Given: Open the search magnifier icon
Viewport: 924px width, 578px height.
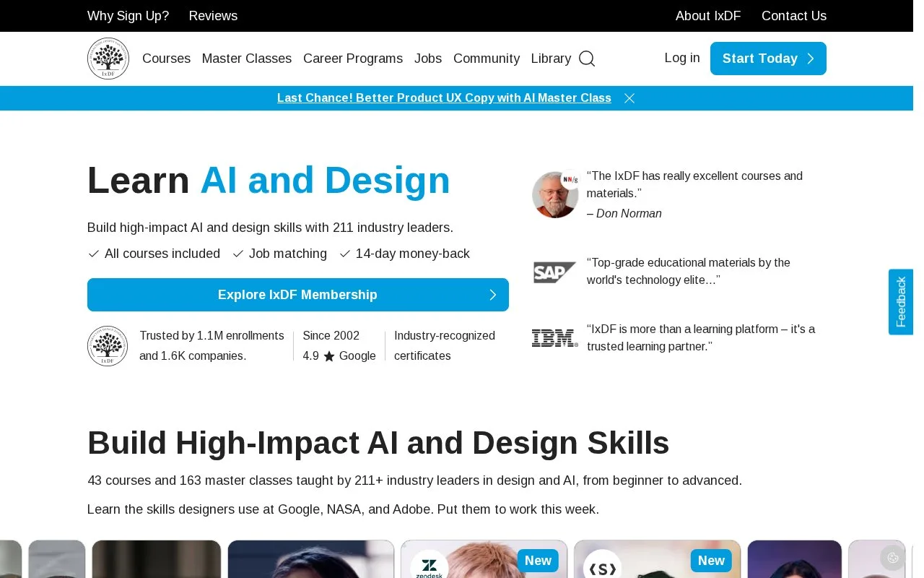Looking at the screenshot, I should pyautogui.click(x=587, y=59).
